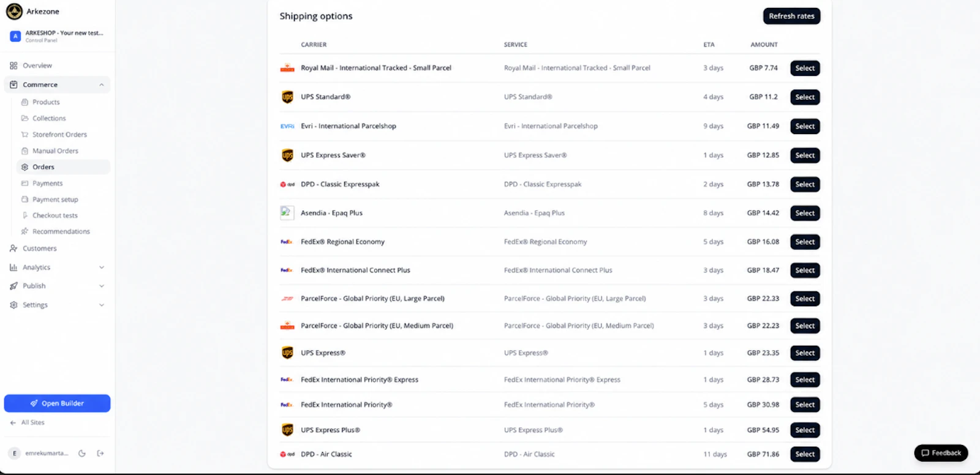This screenshot has width=980, height=475.
Task: Click the Publish rocket icon
Action: coord(13,286)
